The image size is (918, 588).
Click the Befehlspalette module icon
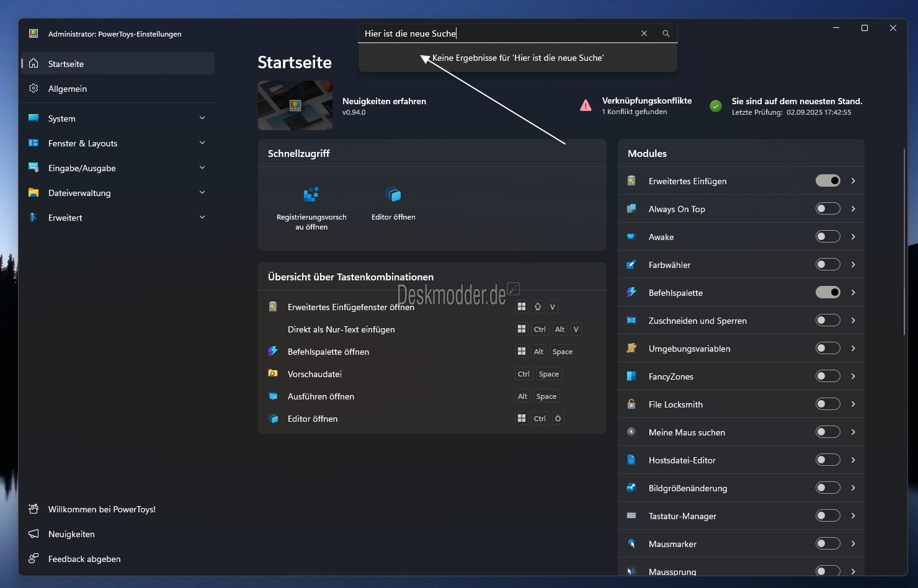click(631, 292)
